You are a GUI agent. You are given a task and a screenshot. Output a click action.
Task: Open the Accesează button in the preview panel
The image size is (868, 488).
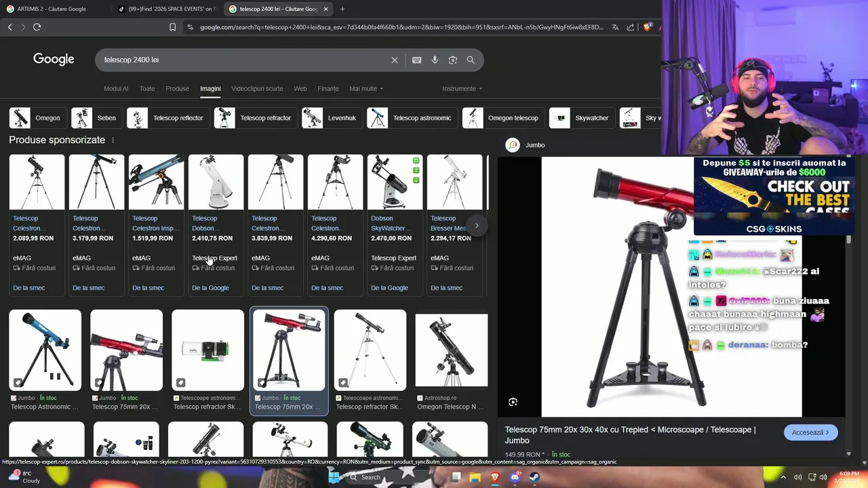click(810, 432)
